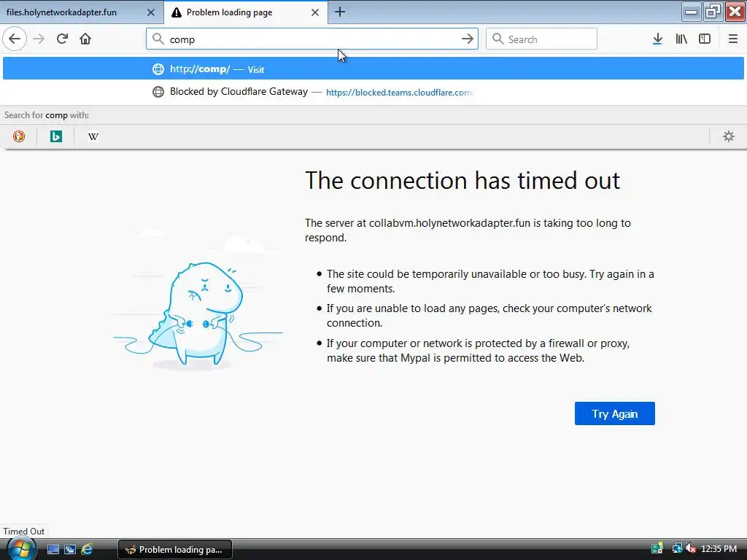747x560 pixels.
Task: Click Show Desktop taskbar icon
Action: click(53, 550)
